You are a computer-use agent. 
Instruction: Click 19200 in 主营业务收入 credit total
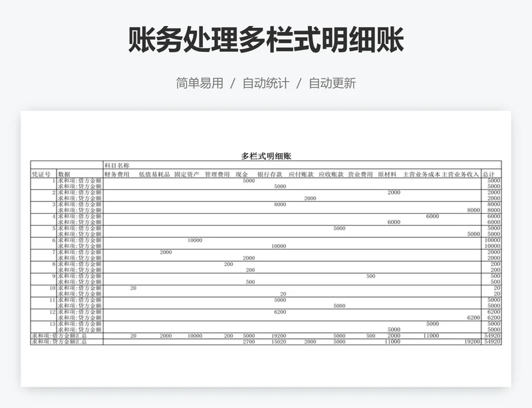pos(472,341)
